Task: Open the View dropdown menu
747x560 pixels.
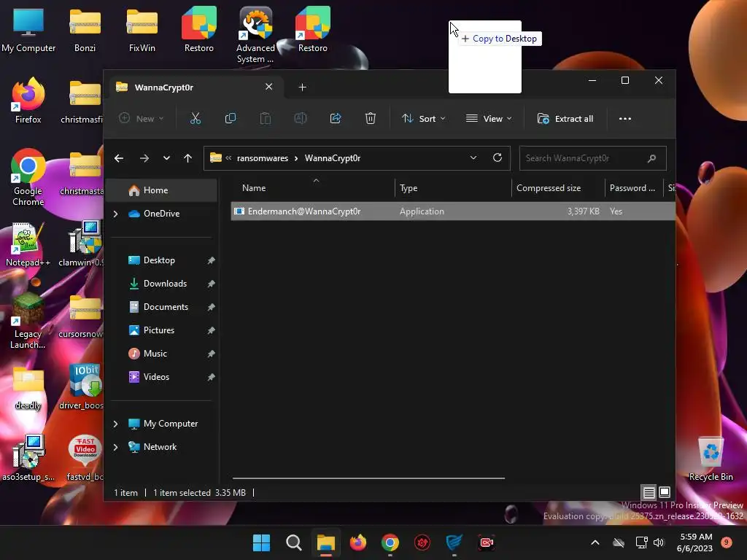Action: (x=489, y=119)
